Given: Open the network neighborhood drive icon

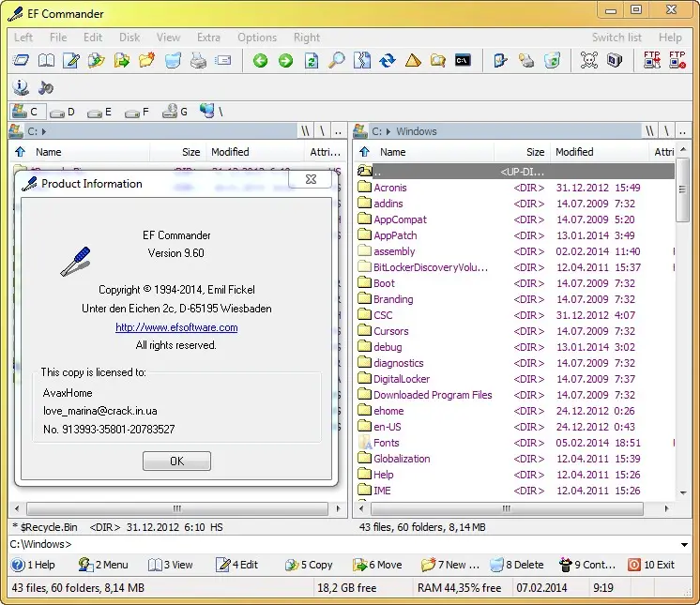Looking at the screenshot, I should (211, 112).
